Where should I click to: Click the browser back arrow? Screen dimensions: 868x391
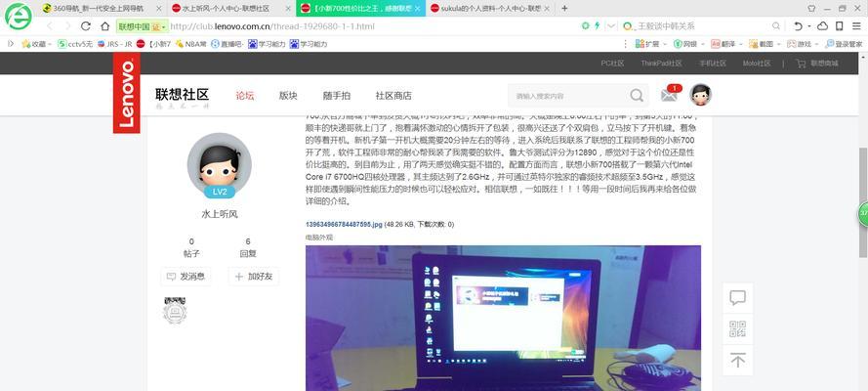(50, 26)
